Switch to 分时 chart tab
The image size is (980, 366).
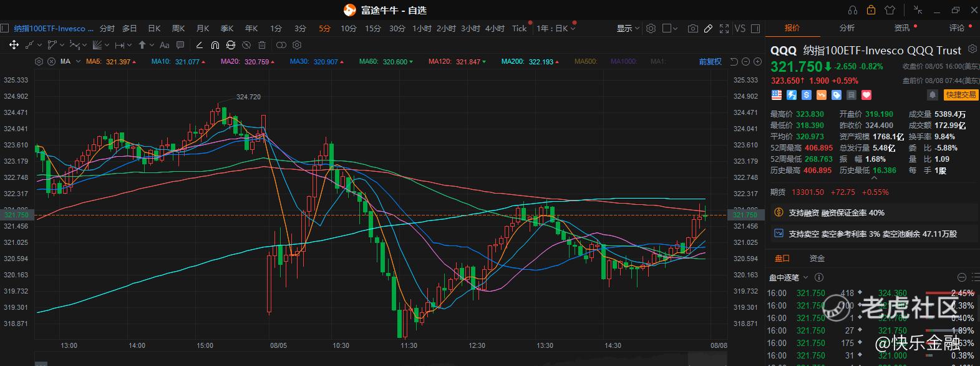[107, 28]
